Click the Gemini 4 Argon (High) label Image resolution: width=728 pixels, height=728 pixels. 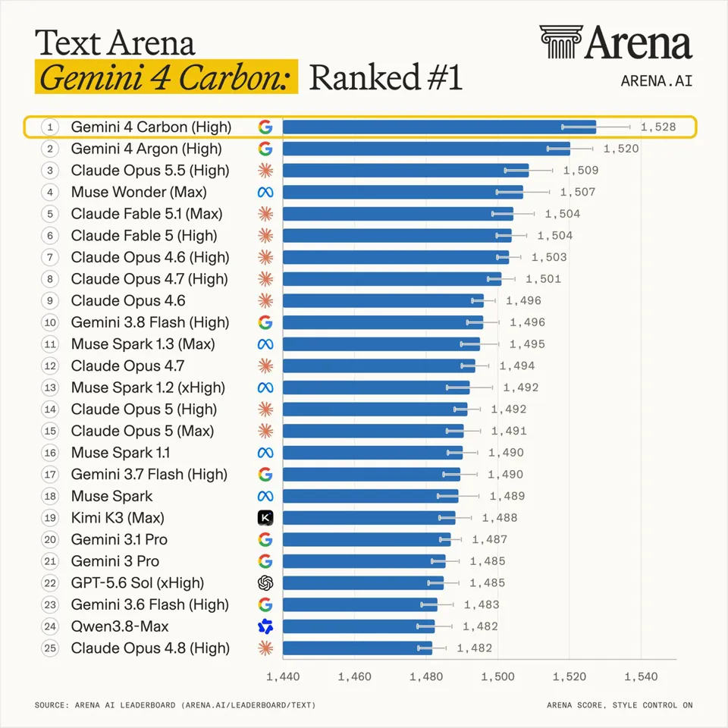(146, 149)
